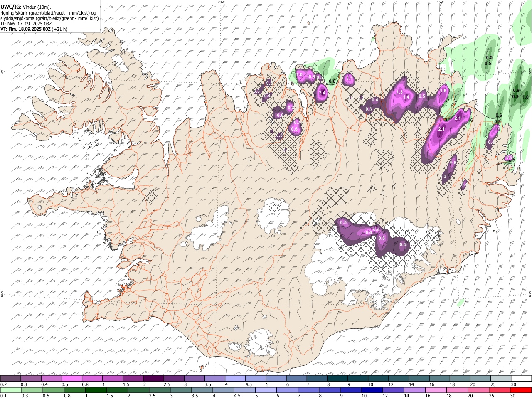The height and width of the screenshot is (399, 532).
Task: Select the '1.1' snowfall value on the map
Action: coord(350,78)
